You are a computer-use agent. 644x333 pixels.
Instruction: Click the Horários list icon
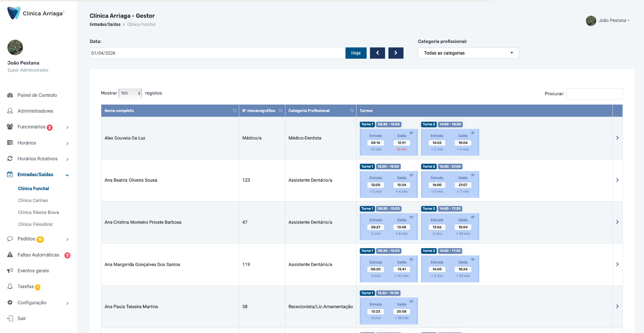(10, 143)
